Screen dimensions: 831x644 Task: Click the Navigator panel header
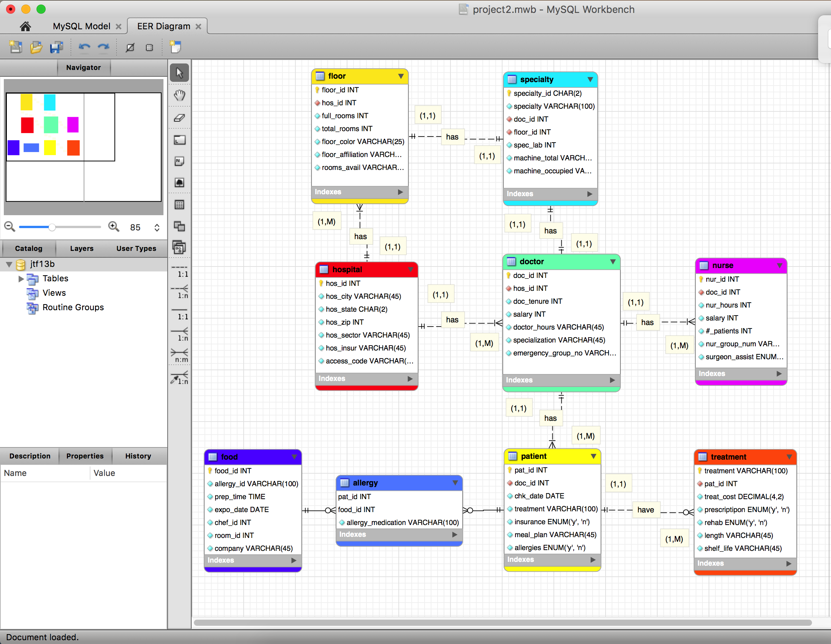pyautogui.click(x=83, y=67)
